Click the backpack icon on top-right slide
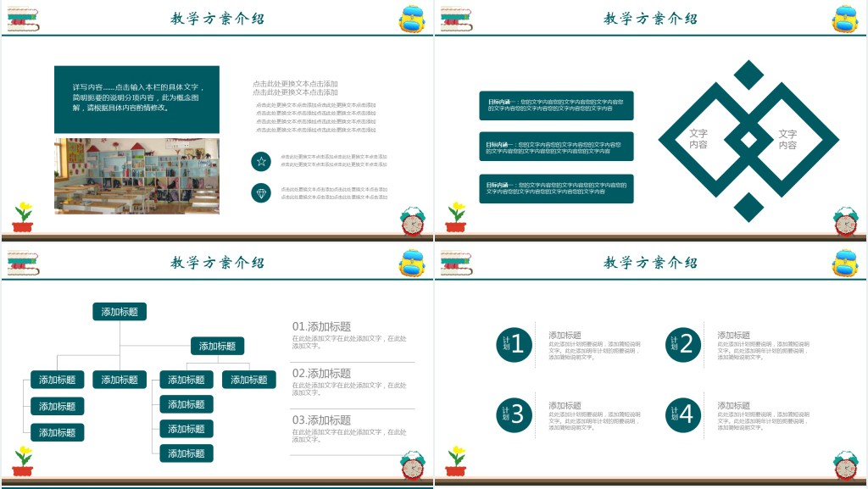 click(x=845, y=19)
